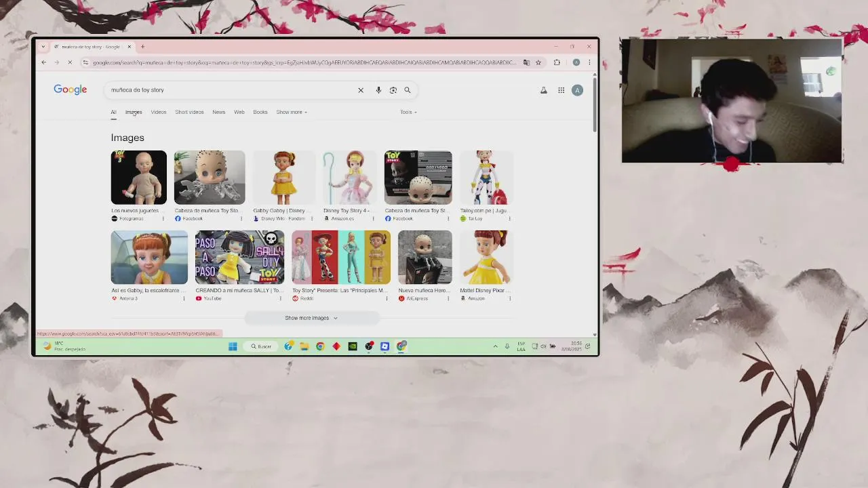Screen dimensions: 868x488
Task: Show hidden system tray icons chevron
Action: 495,346
